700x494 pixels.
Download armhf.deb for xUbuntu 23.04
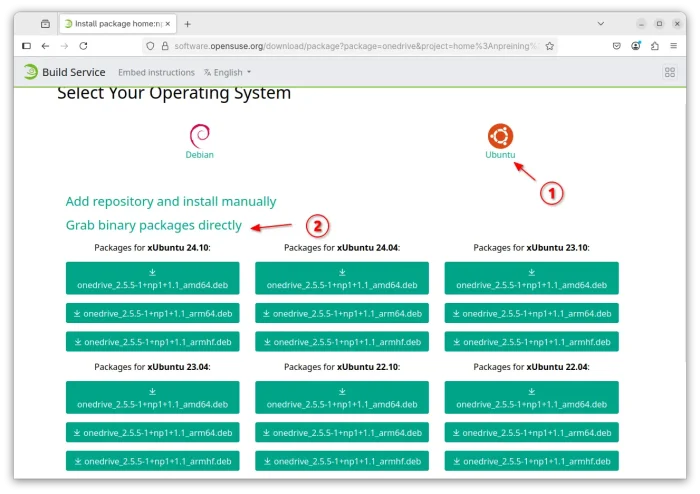(x=152, y=461)
